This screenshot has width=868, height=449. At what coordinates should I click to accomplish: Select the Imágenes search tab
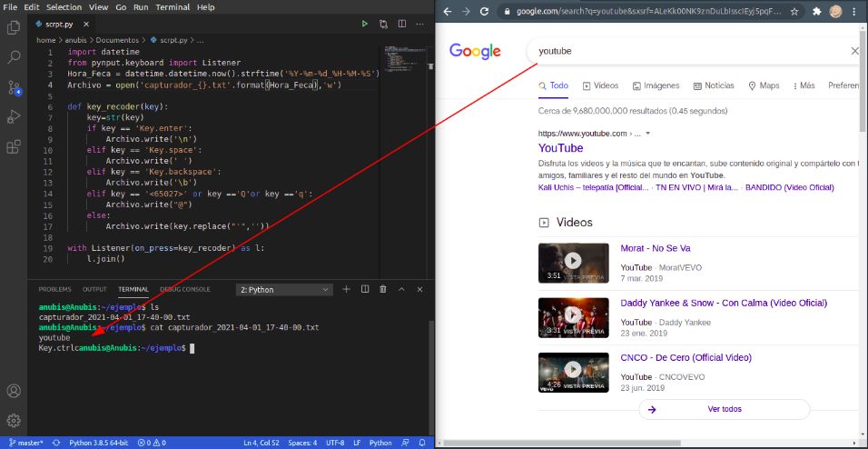coord(656,85)
